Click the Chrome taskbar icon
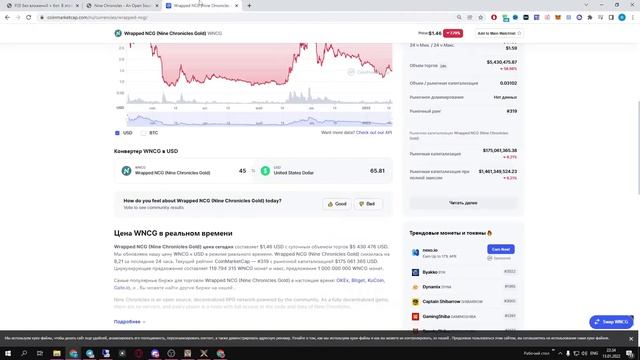The image size is (640, 360). click(x=73, y=353)
